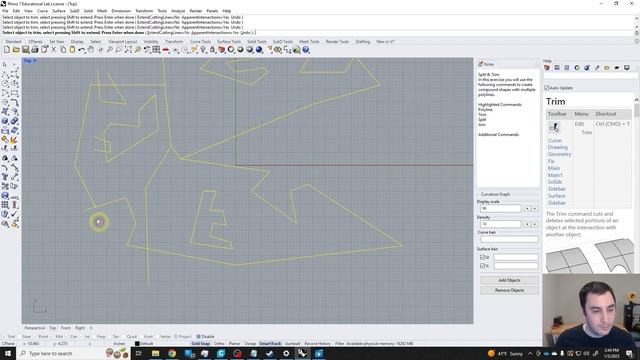640x360 pixels.
Task: Open the Curve menu
Action: pos(42,11)
